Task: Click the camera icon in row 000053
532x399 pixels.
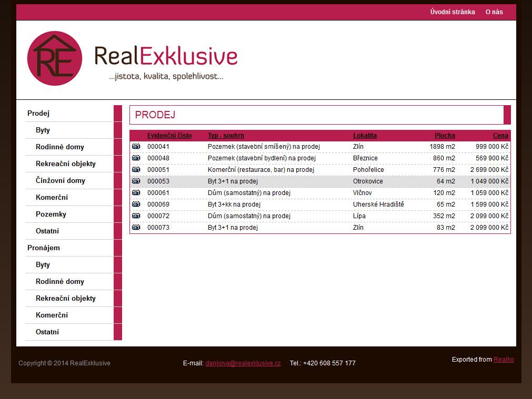Action: pyautogui.click(x=136, y=181)
